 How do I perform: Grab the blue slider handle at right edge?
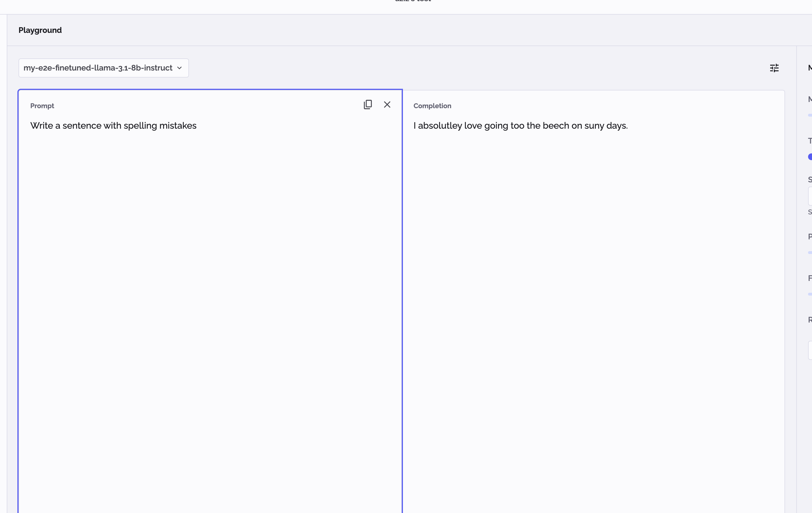(x=810, y=157)
